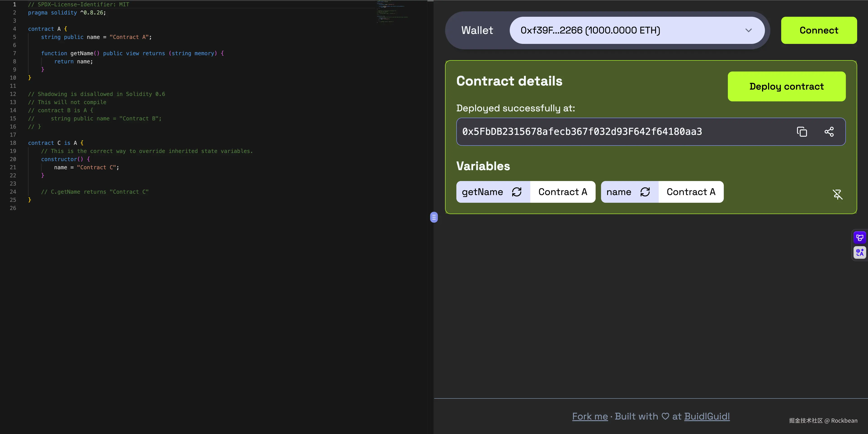Share the deployed contract address
The width and height of the screenshot is (868, 434).
(x=829, y=131)
